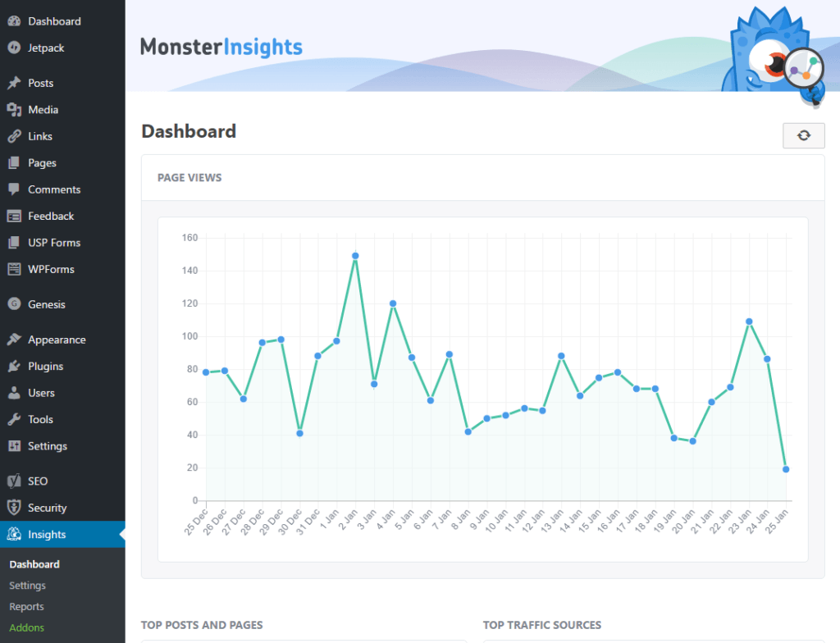This screenshot has width=840, height=643.
Task: Click the SEO Yoast icon
Action: click(x=14, y=481)
